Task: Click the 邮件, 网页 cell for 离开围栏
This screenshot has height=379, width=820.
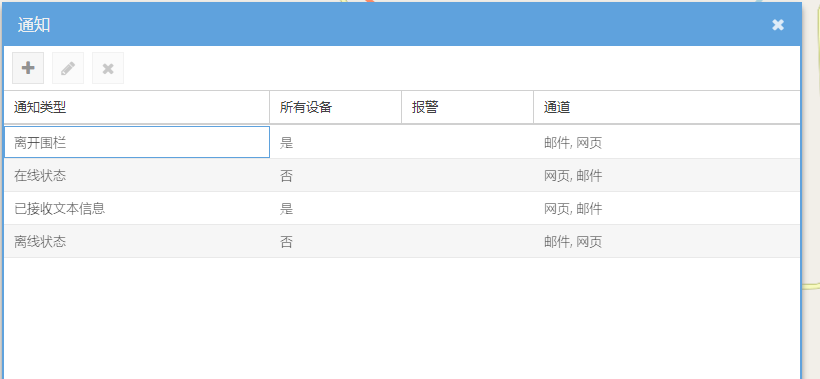Action: (x=667, y=142)
